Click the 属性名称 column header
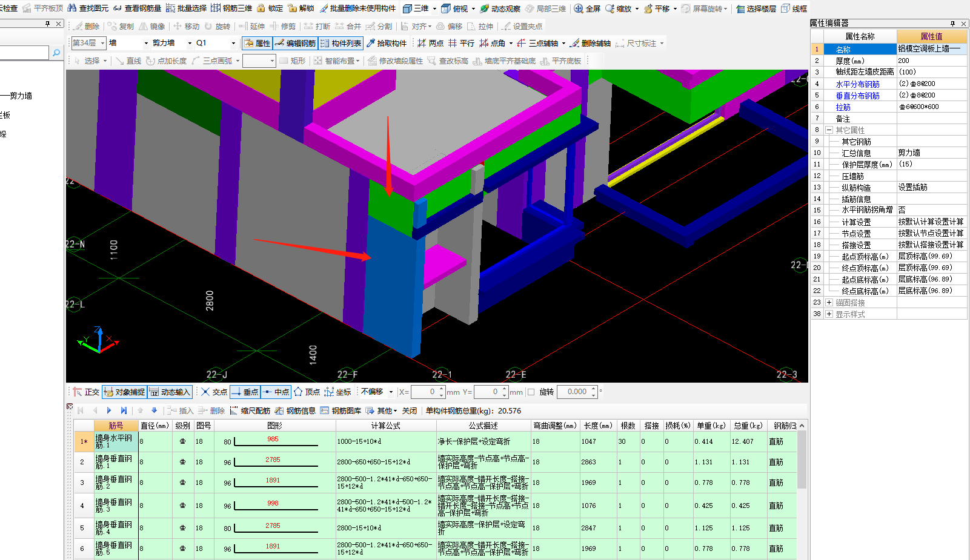 click(860, 36)
